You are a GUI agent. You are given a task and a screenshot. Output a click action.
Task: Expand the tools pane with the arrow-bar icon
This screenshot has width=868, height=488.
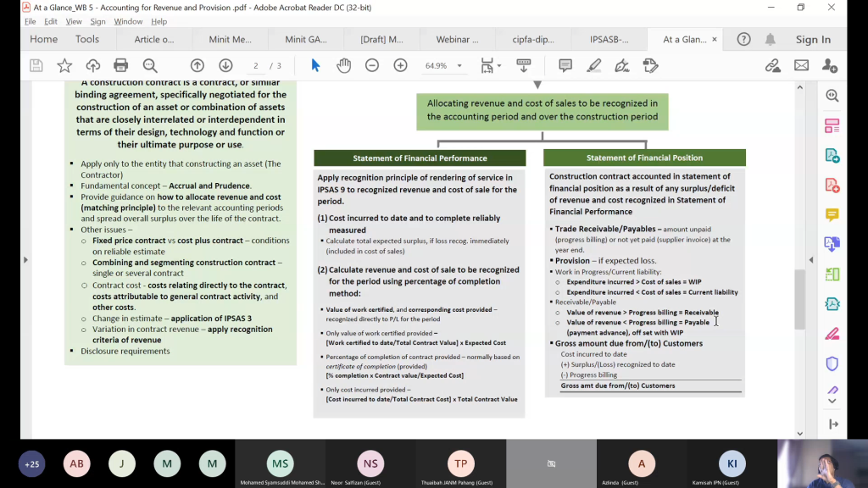[x=834, y=424]
